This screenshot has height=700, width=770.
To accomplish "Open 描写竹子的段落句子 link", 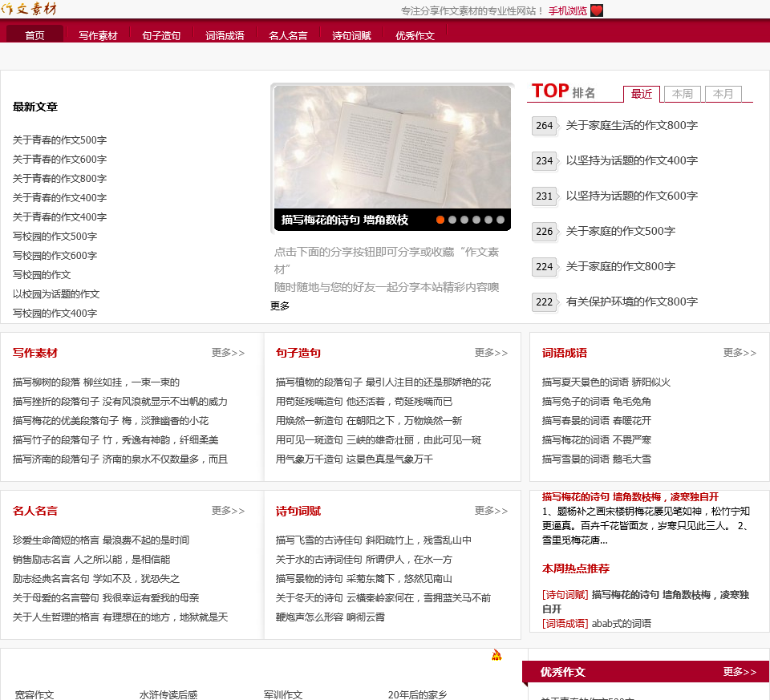I will pyautogui.click(x=115, y=440).
